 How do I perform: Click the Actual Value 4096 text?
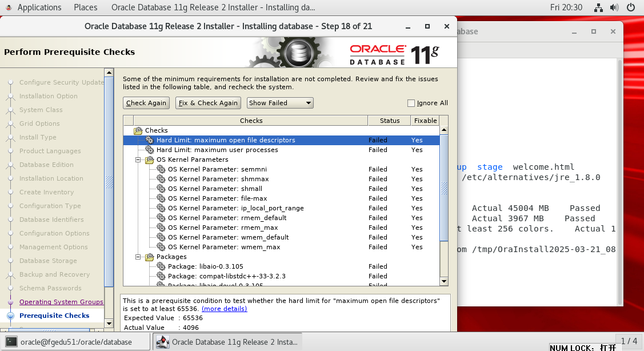(x=161, y=328)
